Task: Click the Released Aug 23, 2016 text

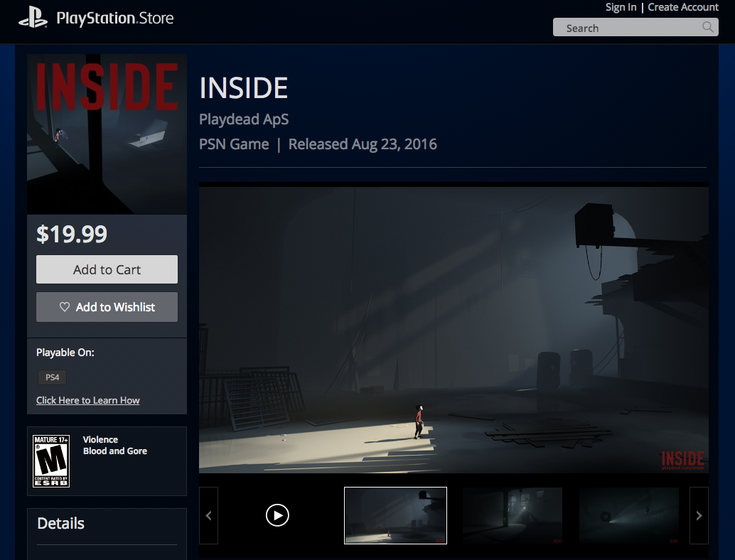Action: click(363, 144)
